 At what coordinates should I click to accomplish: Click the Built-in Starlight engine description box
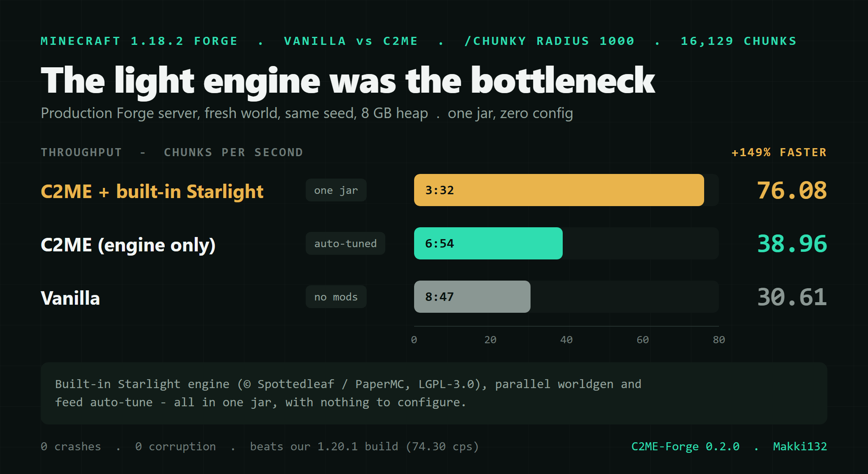pos(434,393)
